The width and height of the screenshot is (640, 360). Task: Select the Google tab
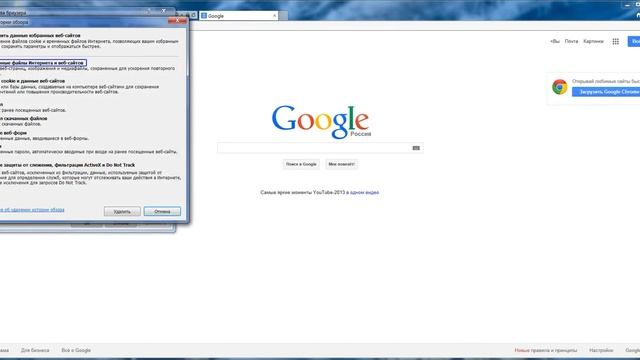click(x=239, y=16)
